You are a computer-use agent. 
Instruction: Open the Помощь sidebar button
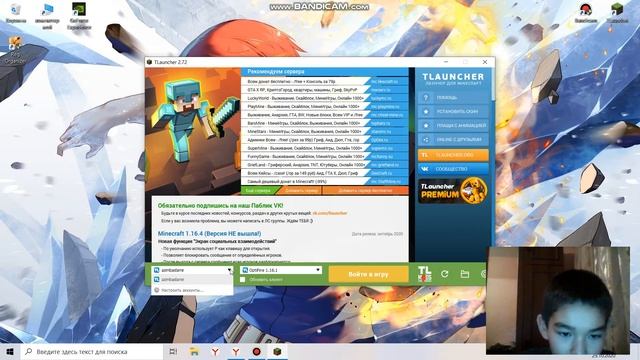[x=453, y=98]
